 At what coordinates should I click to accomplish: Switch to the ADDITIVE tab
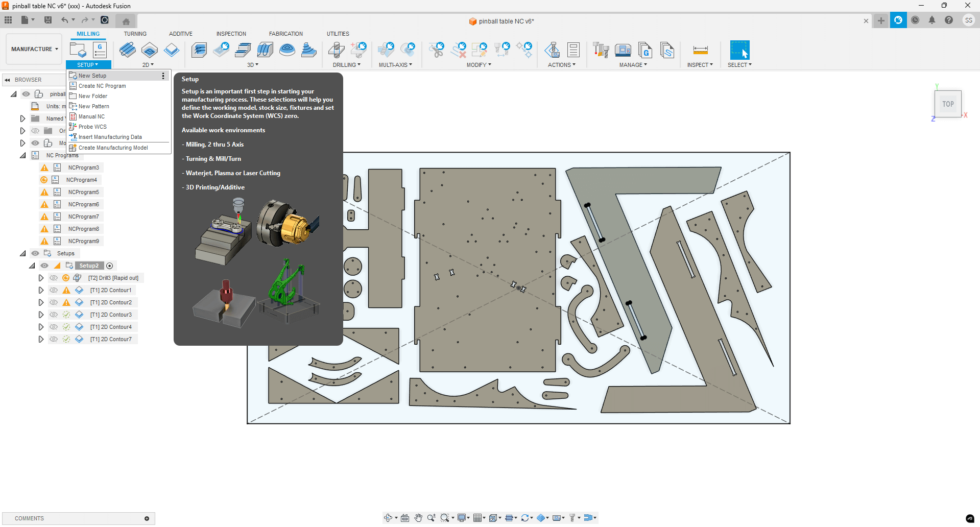[181, 34]
